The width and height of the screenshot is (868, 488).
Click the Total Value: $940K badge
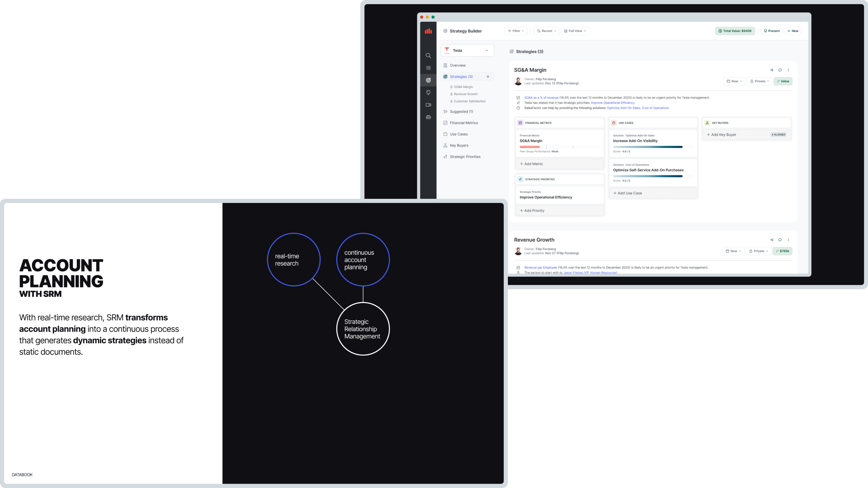[x=735, y=31]
